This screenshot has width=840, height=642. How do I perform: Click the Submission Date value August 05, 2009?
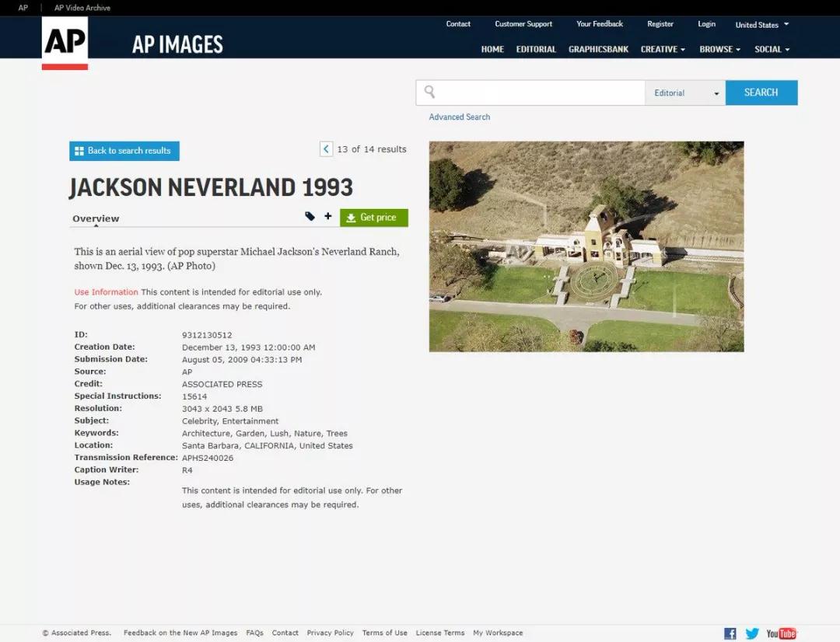point(242,360)
